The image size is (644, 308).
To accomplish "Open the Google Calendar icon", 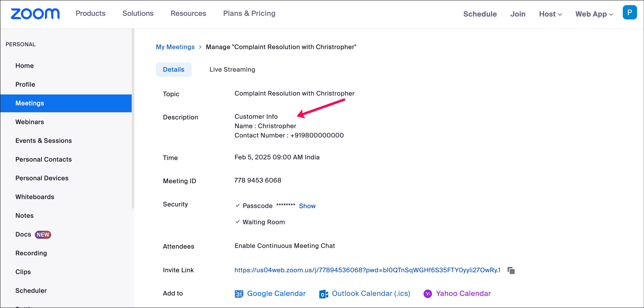I will pos(239,294).
